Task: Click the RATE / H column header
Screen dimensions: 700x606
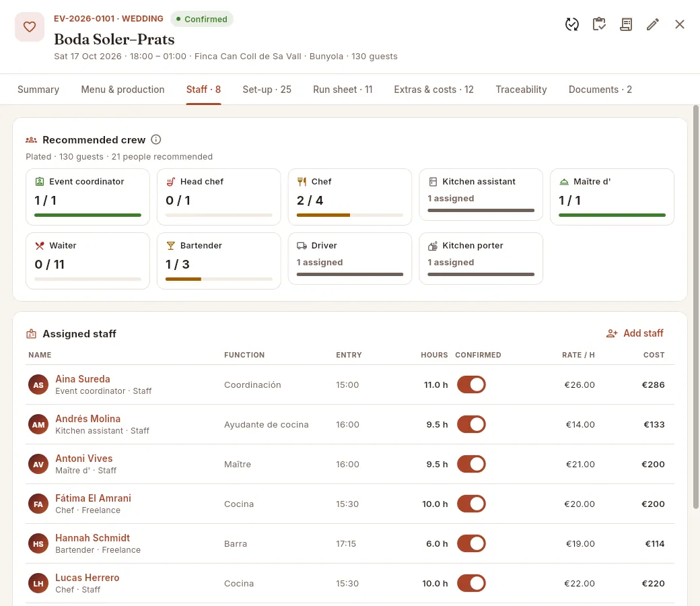Action: pos(578,355)
